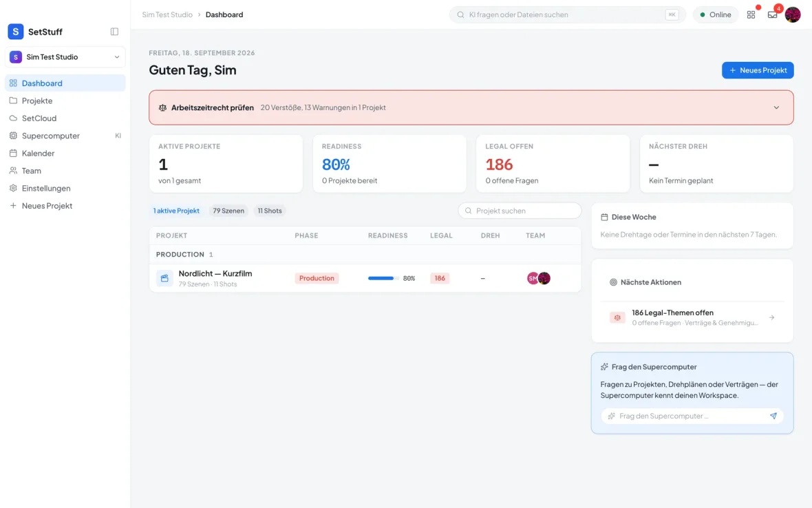Image resolution: width=812 pixels, height=508 pixels.
Task: Open Projekte in the sidebar
Action: (65, 100)
